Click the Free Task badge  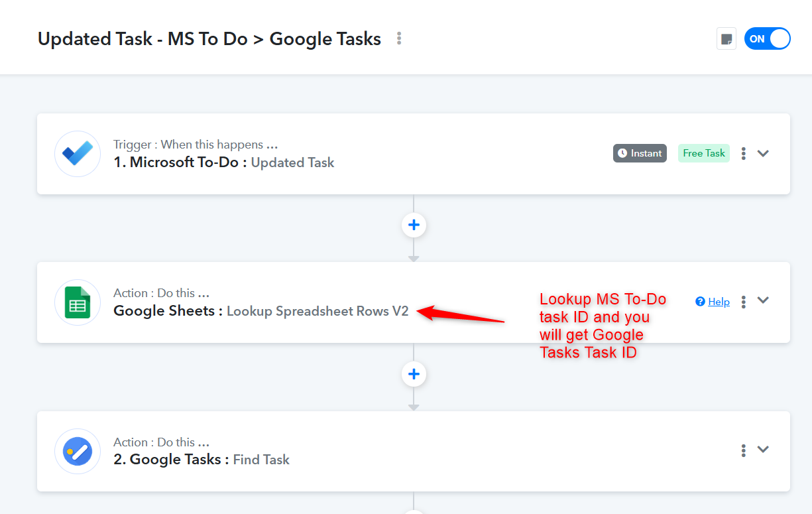pos(703,153)
